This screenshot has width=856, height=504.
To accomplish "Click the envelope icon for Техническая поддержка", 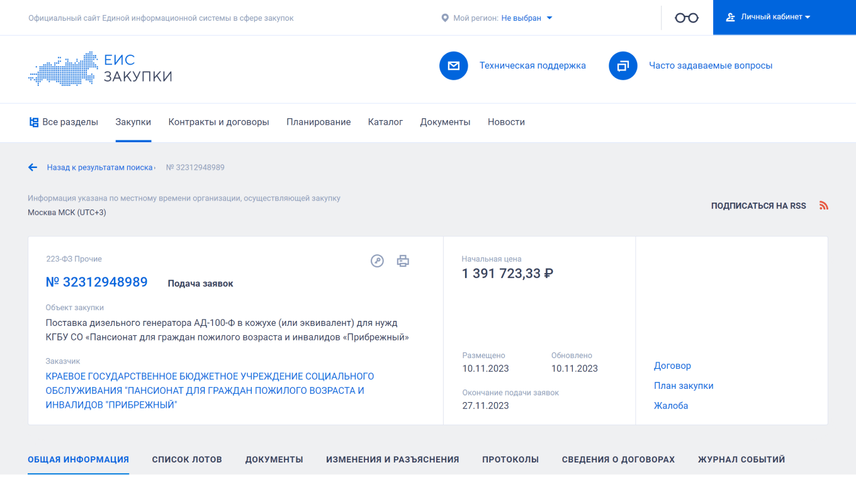I will point(453,65).
